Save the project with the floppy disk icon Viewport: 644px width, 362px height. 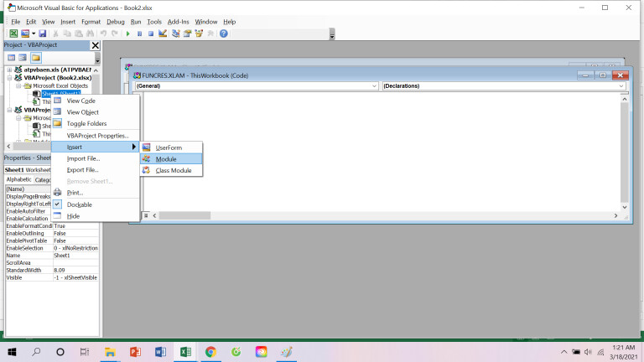pyautogui.click(x=42, y=34)
